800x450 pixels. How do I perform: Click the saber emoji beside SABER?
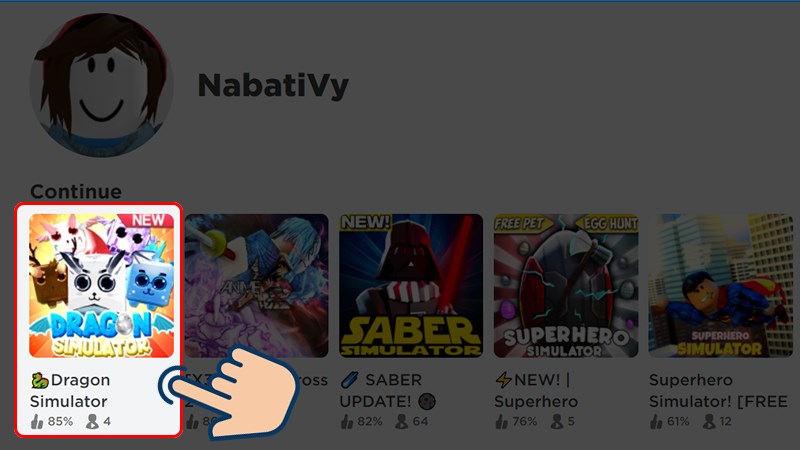350,380
